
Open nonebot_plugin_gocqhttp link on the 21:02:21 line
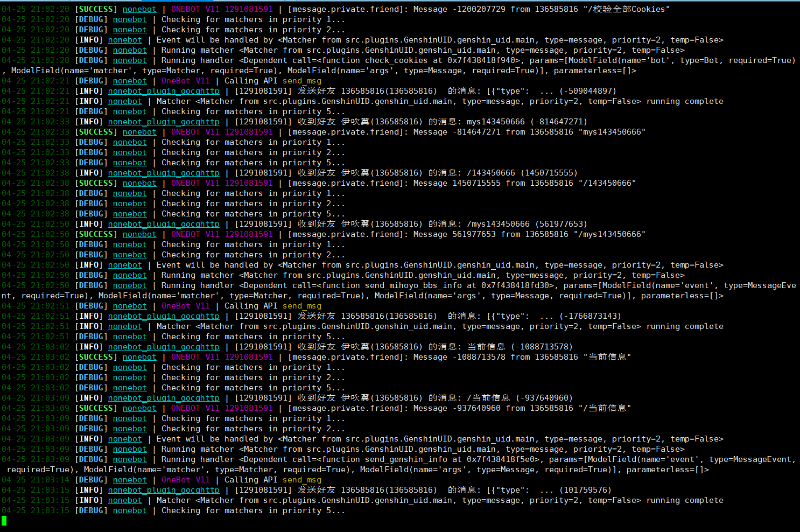164,91
